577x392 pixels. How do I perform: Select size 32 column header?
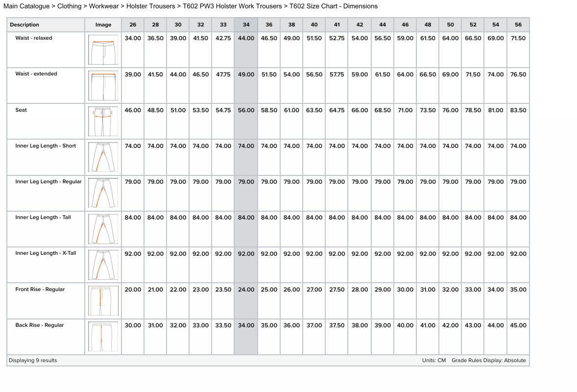pos(200,24)
